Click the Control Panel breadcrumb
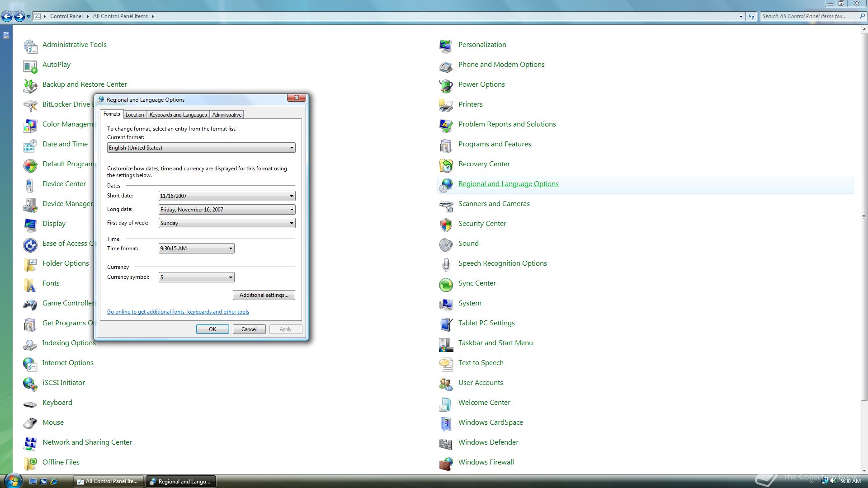Image resolution: width=868 pixels, height=488 pixels. tap(66, 16)
